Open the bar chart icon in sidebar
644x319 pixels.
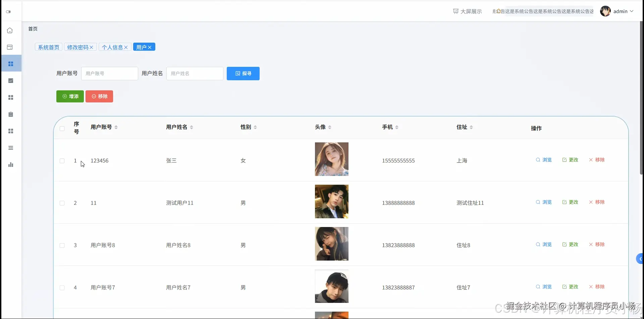coord(11,165)
